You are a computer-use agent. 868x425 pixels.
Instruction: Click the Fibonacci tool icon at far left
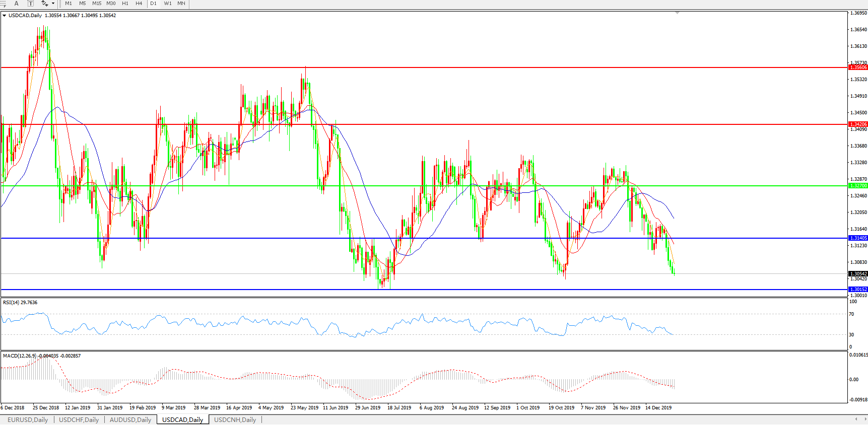3,4
